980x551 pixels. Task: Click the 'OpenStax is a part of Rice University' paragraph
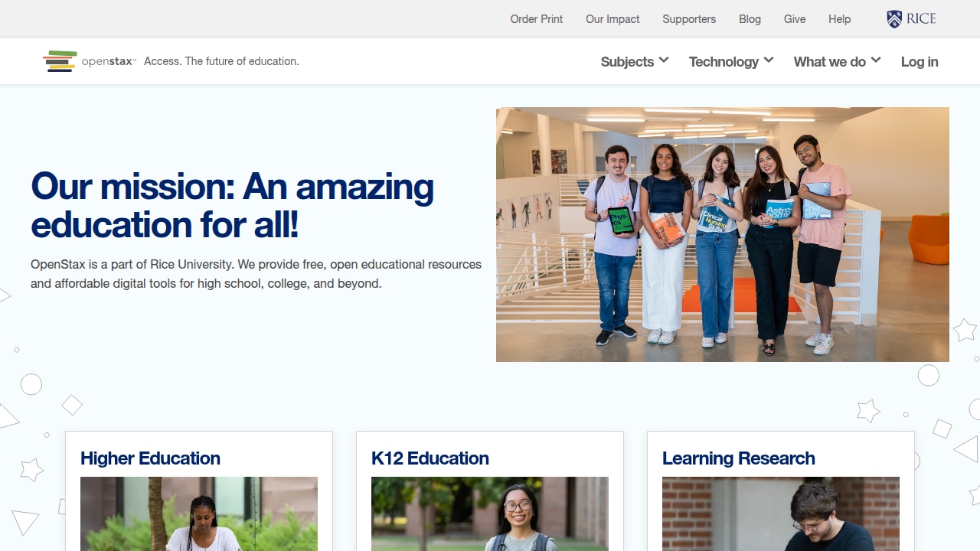256,274
